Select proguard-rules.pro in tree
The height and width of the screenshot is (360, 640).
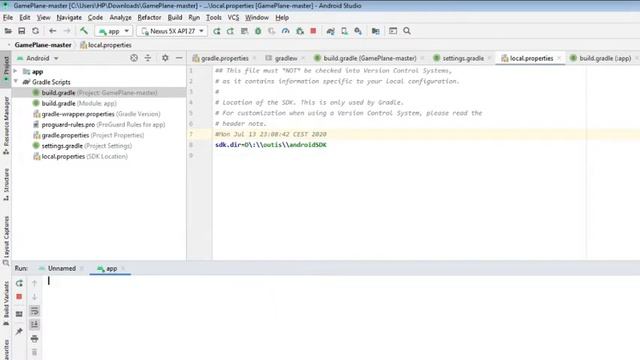tap(99, 124)
